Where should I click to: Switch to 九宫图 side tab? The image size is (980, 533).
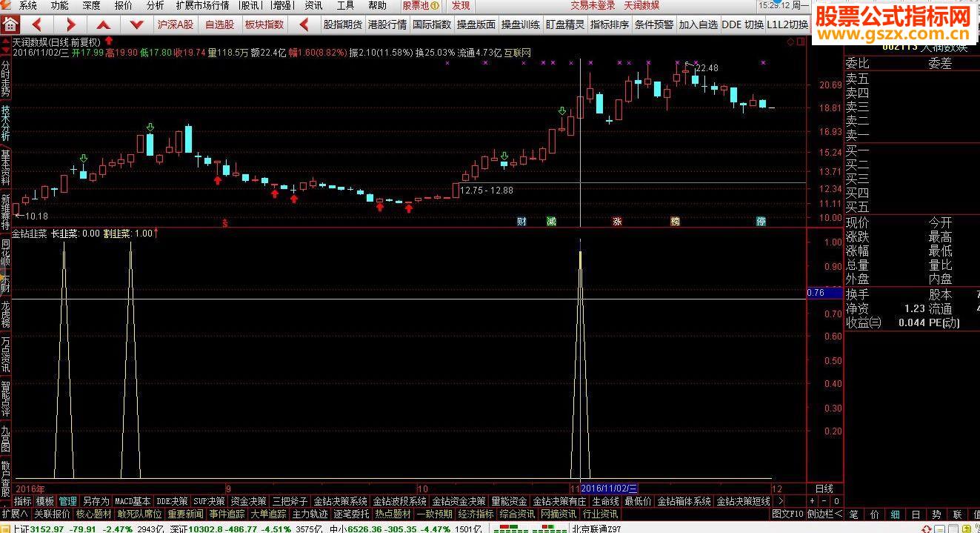(x=5, y=437)
